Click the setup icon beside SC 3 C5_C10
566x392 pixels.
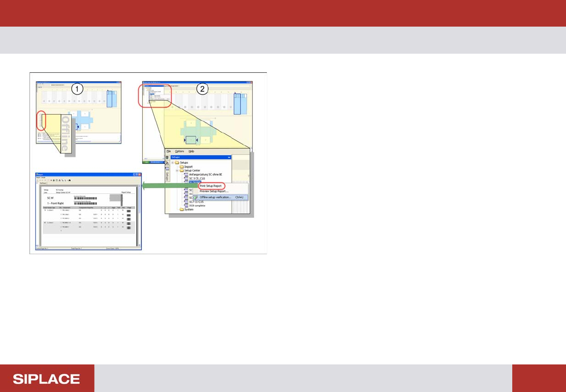(x=186, y=179)
